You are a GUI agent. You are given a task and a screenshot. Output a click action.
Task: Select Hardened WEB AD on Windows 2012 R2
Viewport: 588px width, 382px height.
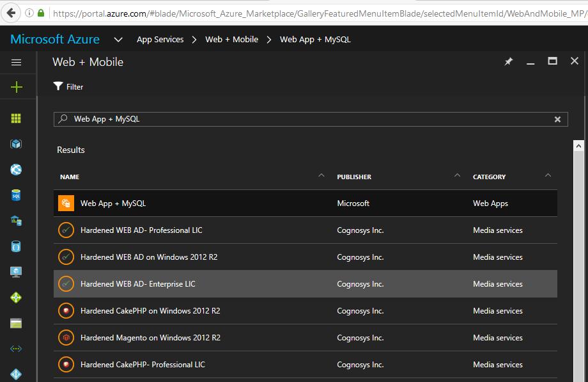coord(306,257)
